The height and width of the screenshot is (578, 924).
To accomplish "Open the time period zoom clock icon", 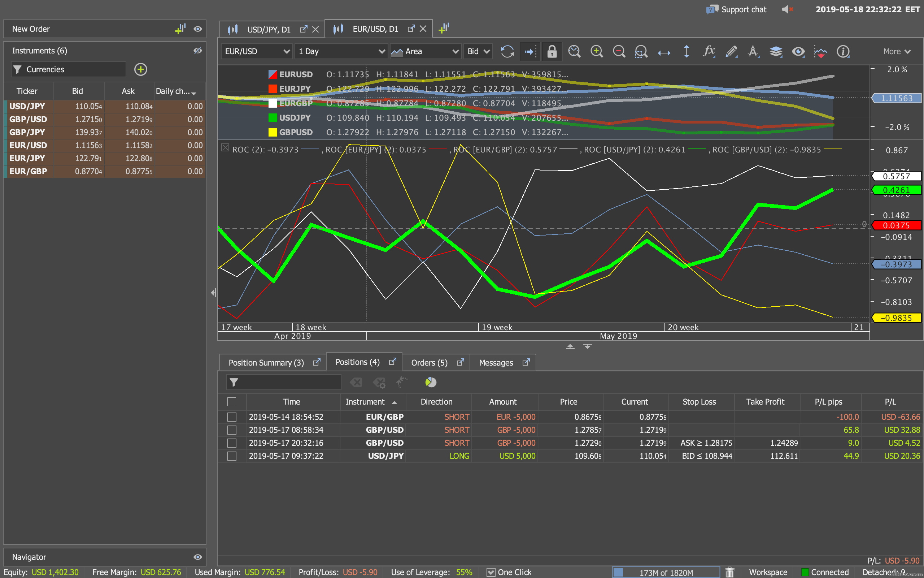I will [574, 51].
